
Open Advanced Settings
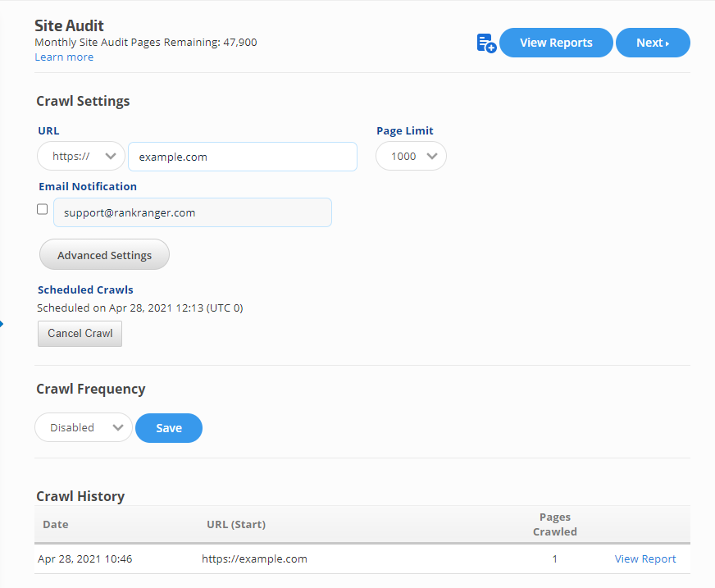104,255
